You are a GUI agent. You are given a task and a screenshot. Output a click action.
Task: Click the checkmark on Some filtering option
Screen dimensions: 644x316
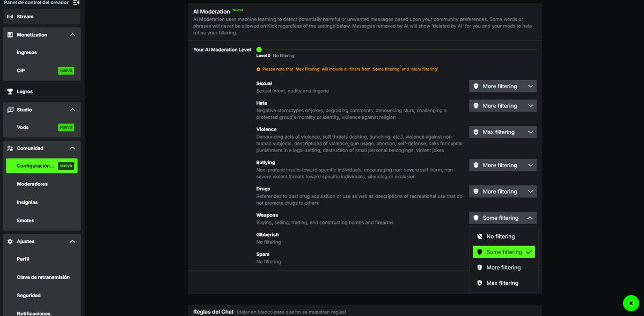529,252
